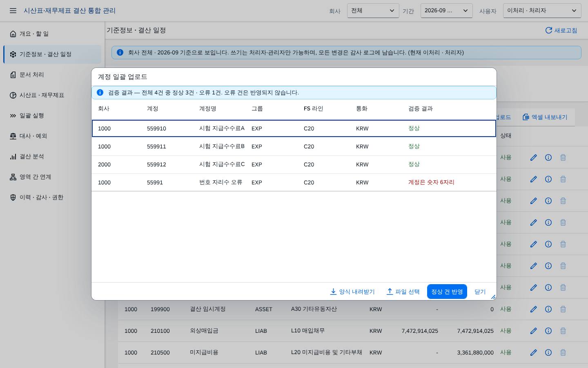588x368 pixels.
Task: Open info icon on 외상매입금 row
Action: pyautogui.click(x=548, y=331)
